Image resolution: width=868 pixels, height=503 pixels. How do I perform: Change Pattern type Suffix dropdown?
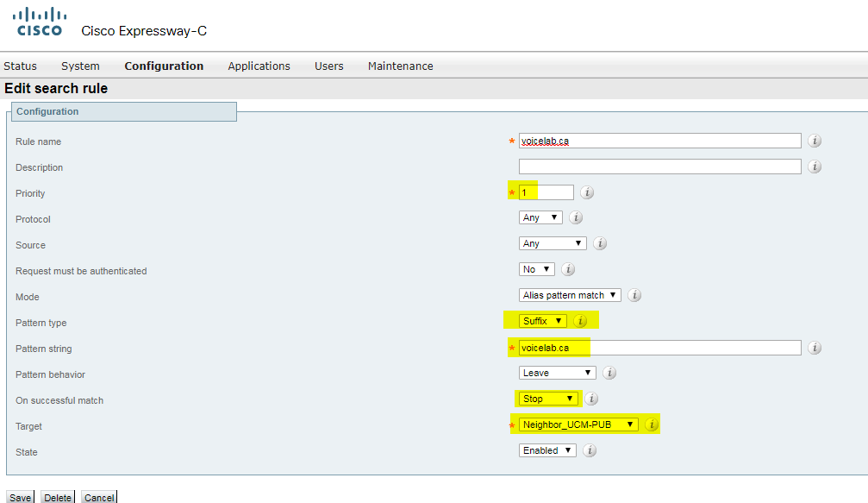coord(542,321)
